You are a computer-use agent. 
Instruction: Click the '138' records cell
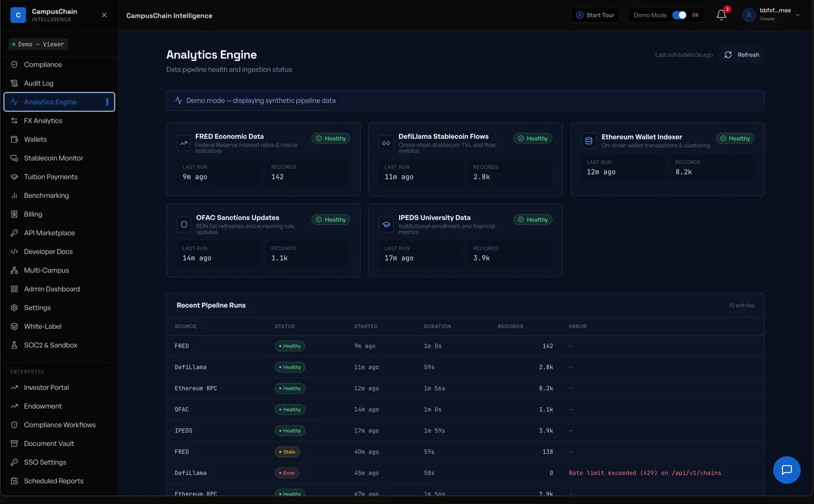tap(547, 452)
